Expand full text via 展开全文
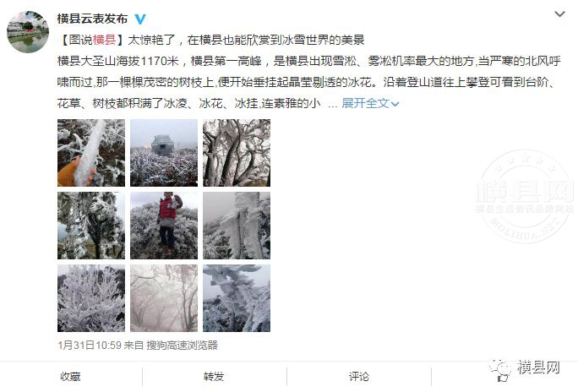This screenshot has height=392, width=578. click(370, 104)
